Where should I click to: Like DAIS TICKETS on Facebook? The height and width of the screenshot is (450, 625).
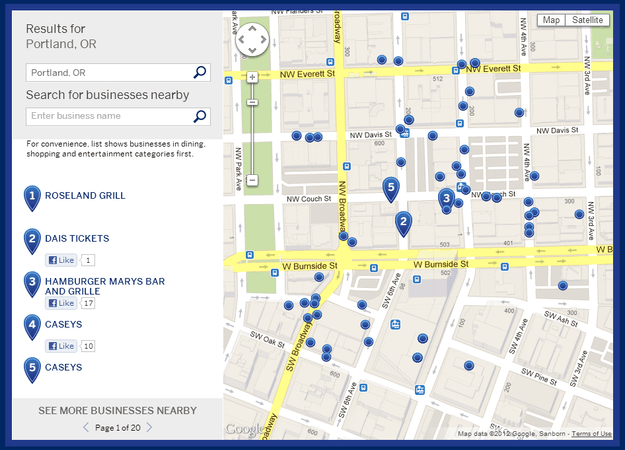pyautogui.click(x=61, y=260)
